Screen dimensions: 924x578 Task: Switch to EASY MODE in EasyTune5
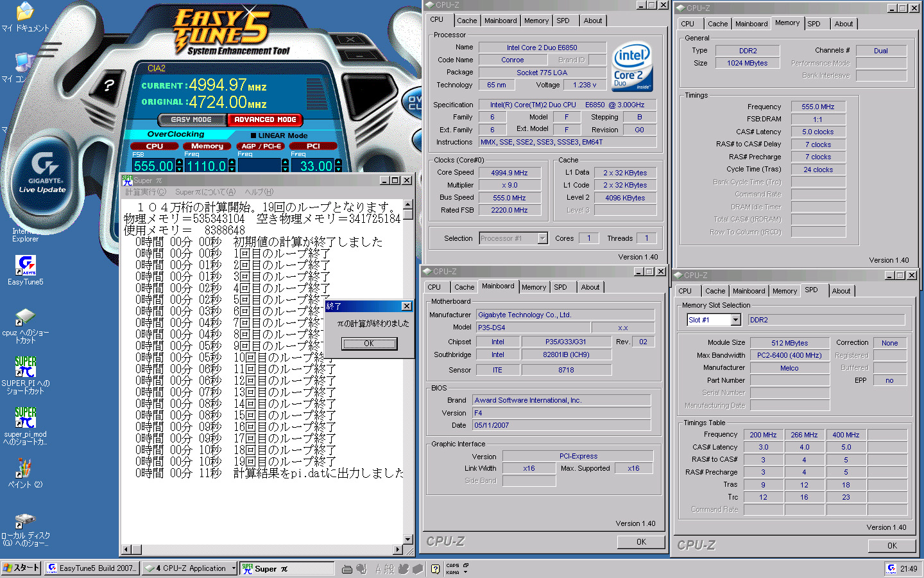[x=191, y=119]
